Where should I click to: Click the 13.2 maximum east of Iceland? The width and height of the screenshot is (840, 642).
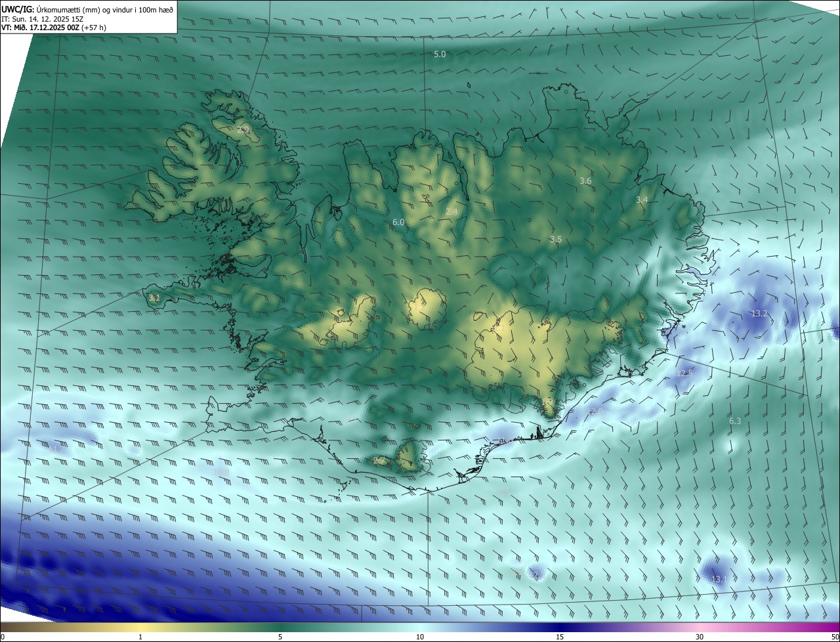759,313
